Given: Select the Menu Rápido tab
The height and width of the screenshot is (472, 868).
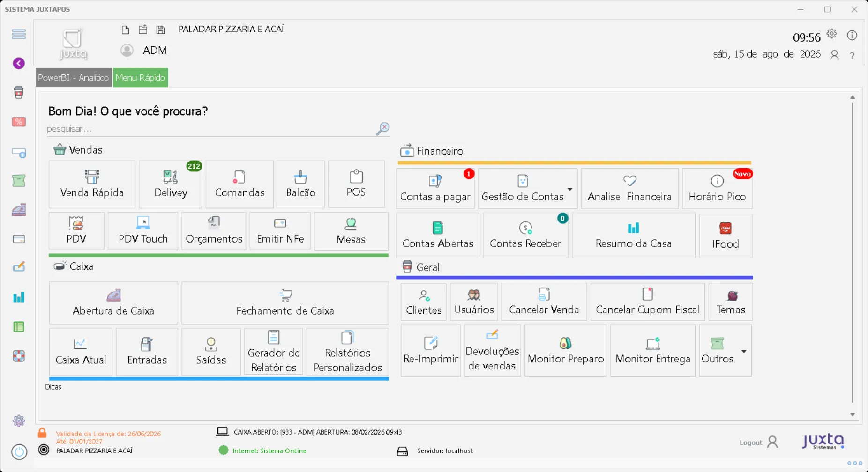Looking at the screenshot, I should (x=140, y=78).
